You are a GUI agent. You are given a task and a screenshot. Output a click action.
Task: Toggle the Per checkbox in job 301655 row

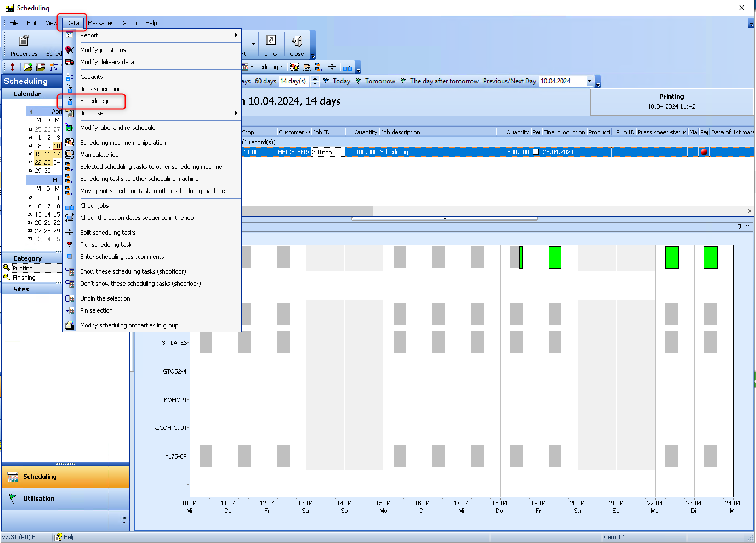pos(536,152)
